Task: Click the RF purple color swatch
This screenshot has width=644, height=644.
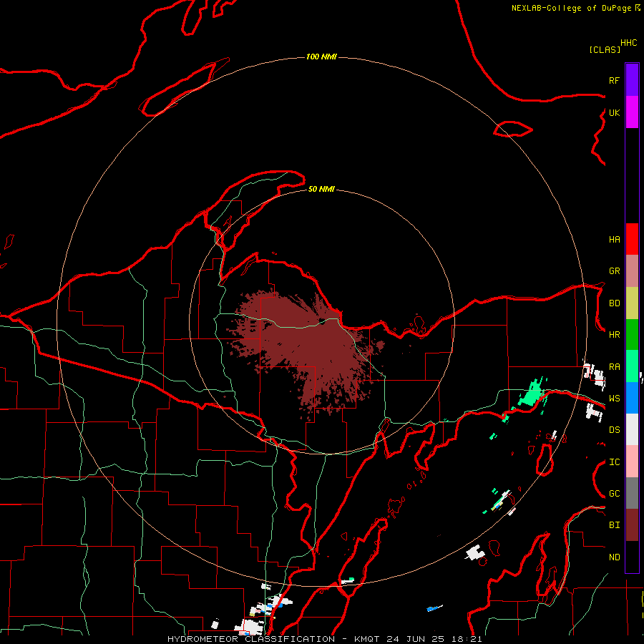Action: pos(632,80)
